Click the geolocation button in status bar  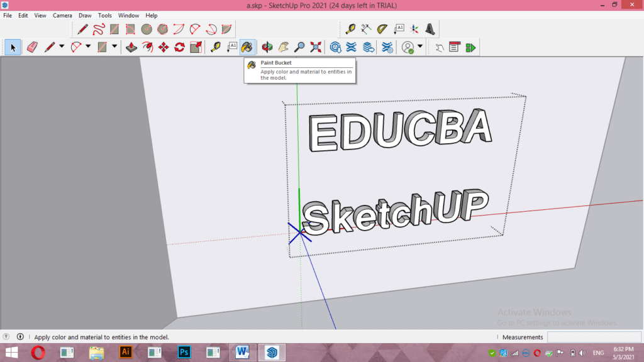point(6,337)
